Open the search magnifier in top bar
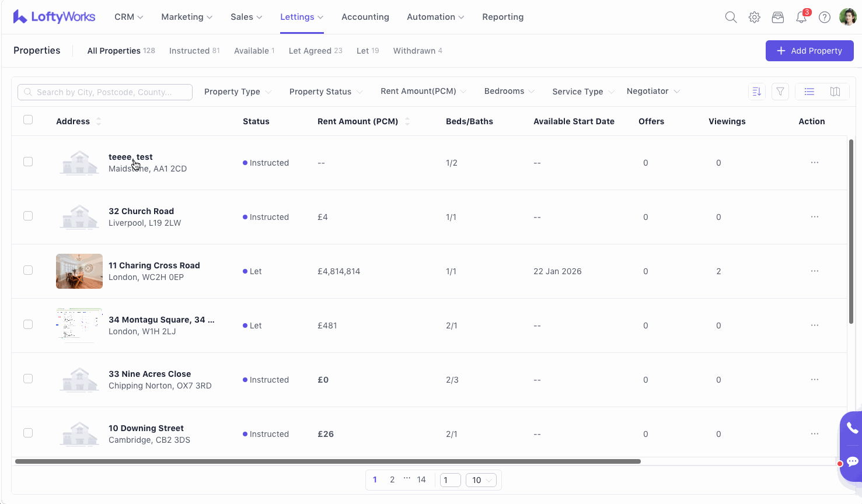862x504 pixels. point(731,17)
